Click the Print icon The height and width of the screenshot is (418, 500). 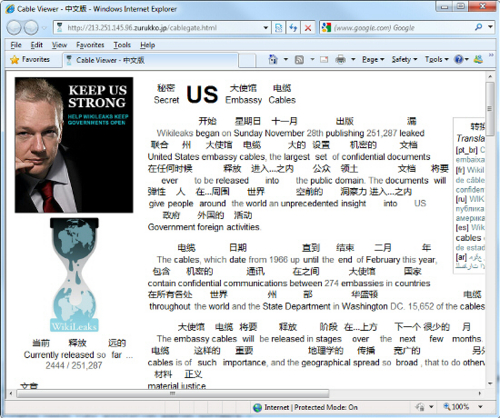pyautogui.click(x=340, y=59)
